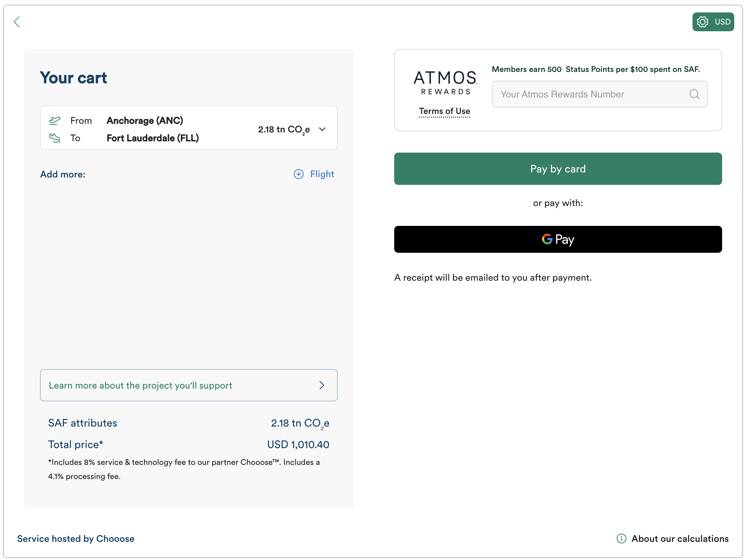Open the Terms of Use link
Viewport: 746px width, 560px height.
point(445,111)
